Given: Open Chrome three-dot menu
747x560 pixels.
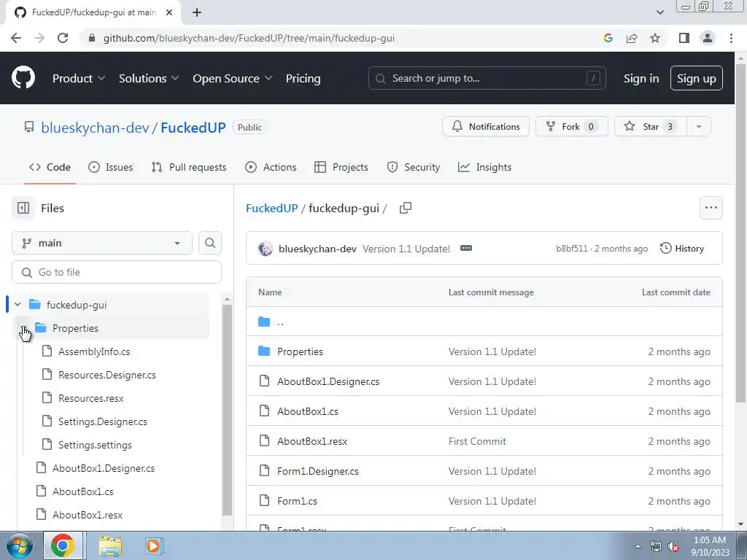Looking at the screenshot, I should 731,38.
